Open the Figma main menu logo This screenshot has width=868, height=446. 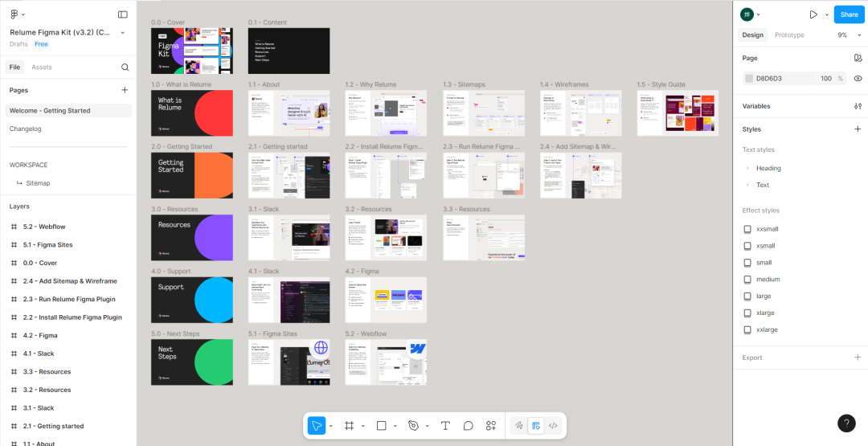point(14,14)
